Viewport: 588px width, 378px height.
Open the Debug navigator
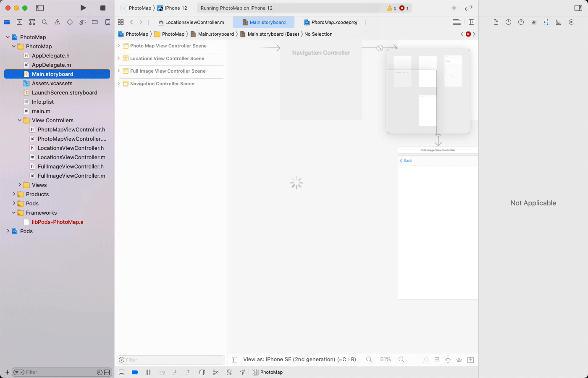[82, 22]
